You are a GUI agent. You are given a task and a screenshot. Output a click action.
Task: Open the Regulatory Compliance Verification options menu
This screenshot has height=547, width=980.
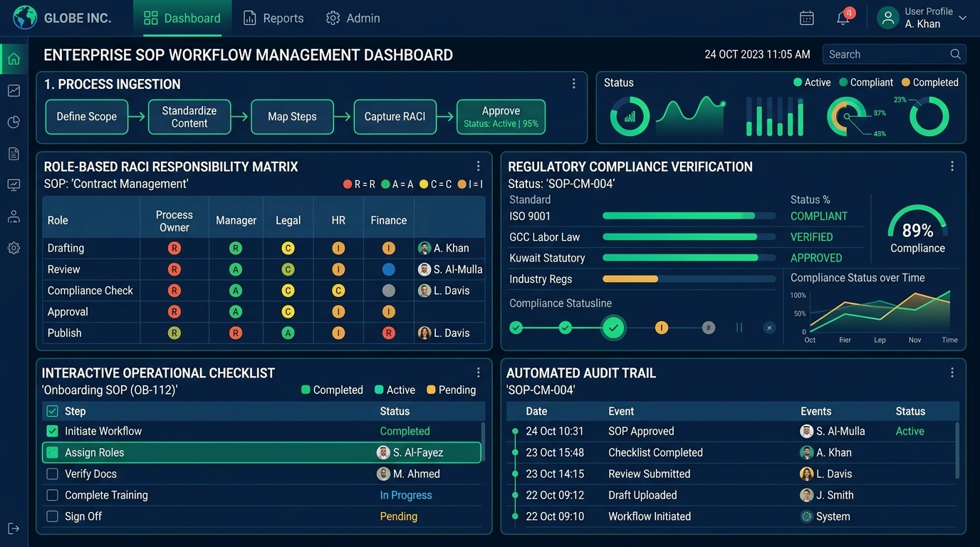coord(952,167)
